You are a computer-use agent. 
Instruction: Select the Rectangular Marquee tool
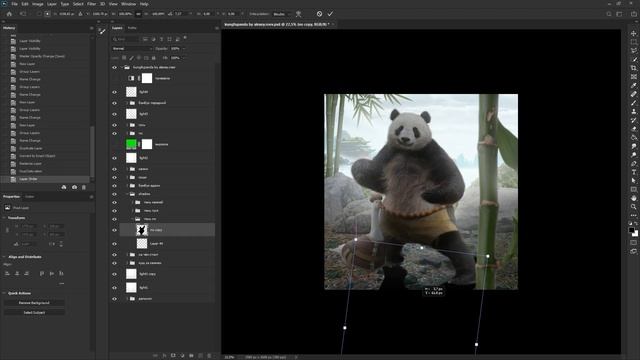coord(633,42)
